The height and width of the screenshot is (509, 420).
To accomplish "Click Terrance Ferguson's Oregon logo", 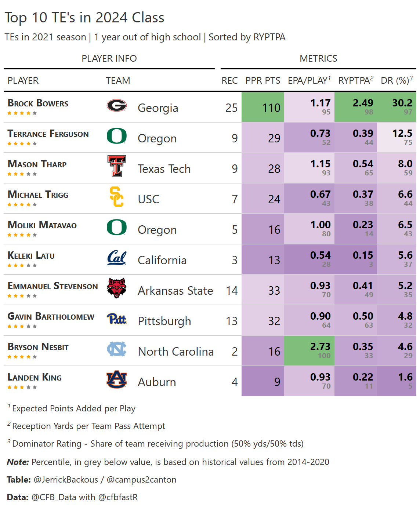I will pos(117,136).
